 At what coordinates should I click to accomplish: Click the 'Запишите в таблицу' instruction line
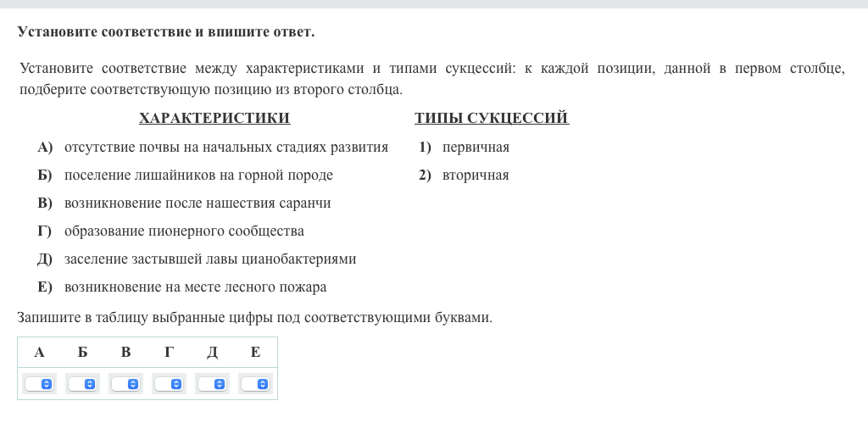(254, 318)
